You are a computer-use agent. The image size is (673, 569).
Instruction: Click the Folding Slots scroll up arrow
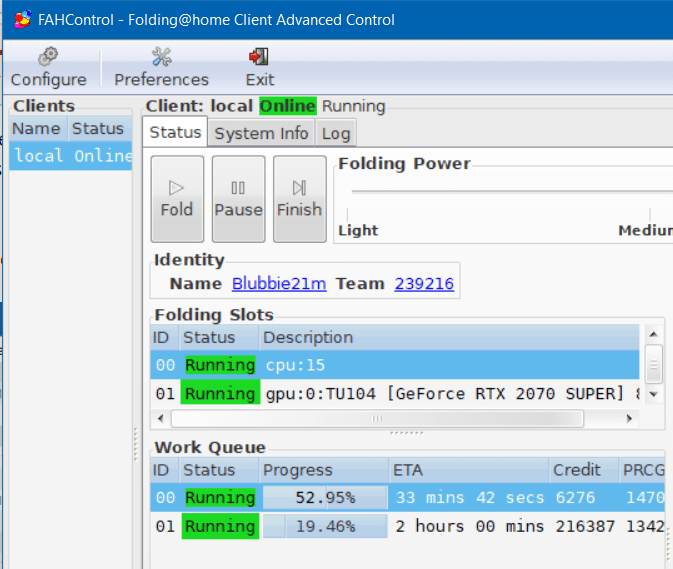pos(653,334)
